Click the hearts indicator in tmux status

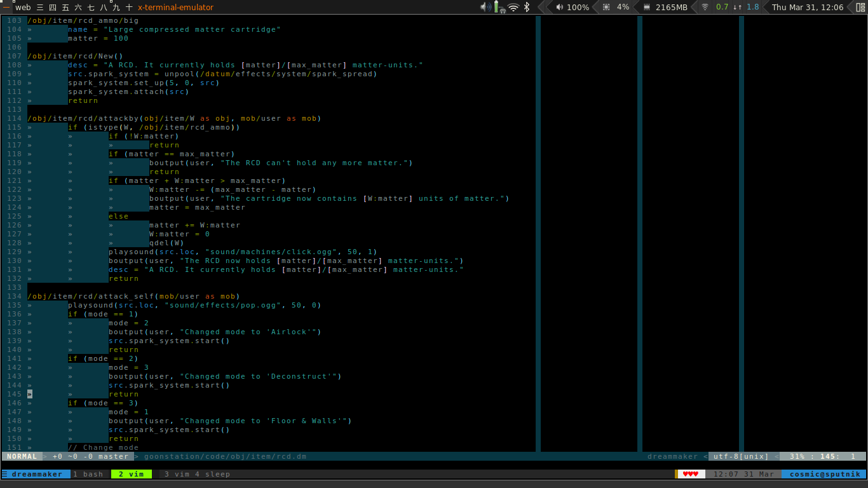[691, 474]
